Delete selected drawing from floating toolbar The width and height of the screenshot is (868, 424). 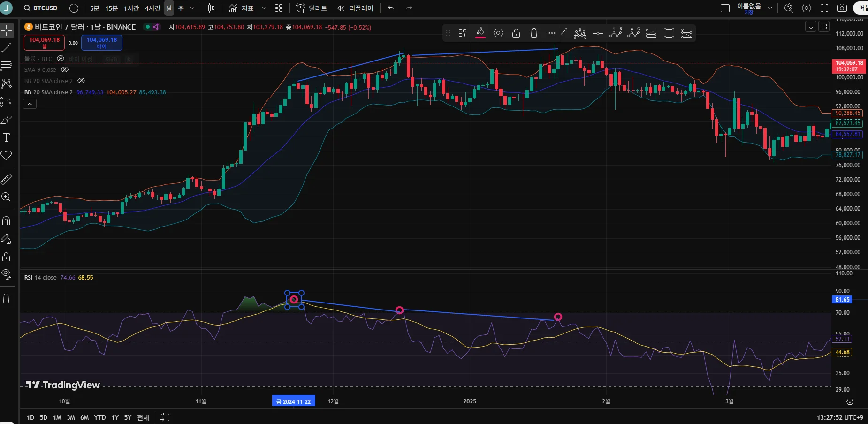tap(534, 33)
